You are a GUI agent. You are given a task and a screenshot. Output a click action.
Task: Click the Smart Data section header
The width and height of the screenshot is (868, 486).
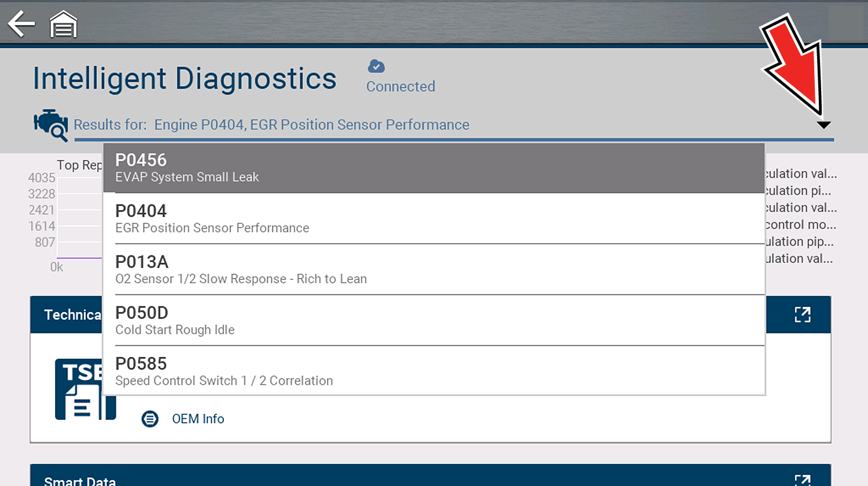[x=80, y=480]
